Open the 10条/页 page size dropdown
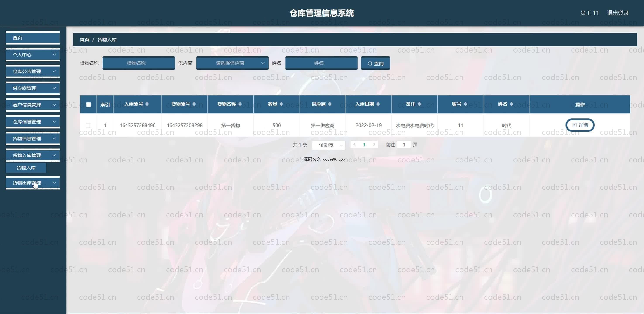 [329, 145]
